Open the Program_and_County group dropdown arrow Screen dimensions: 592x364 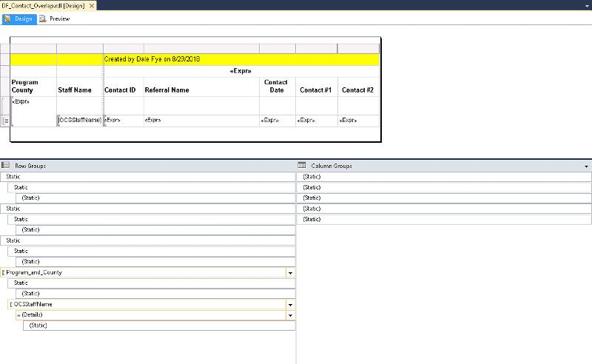[290, 272]
